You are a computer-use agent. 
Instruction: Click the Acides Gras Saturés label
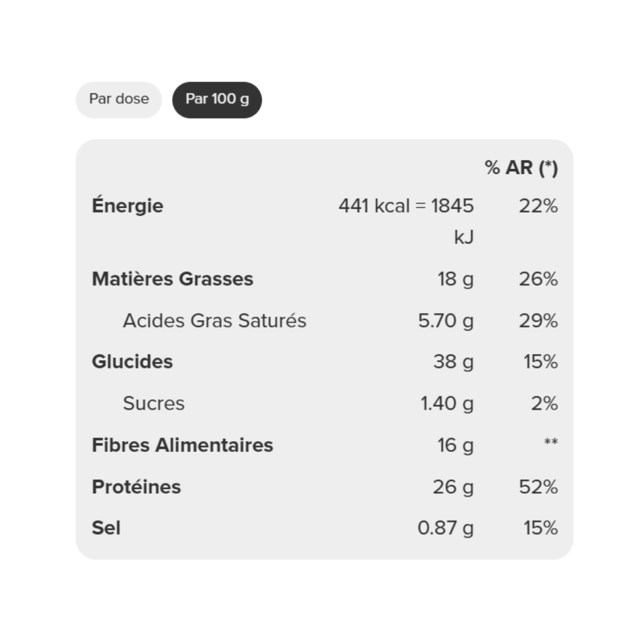tap(215, 321)
